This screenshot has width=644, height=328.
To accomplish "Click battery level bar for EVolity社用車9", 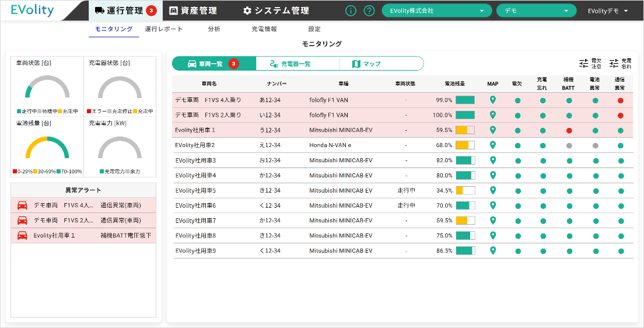I will click(x=465, y=251).
